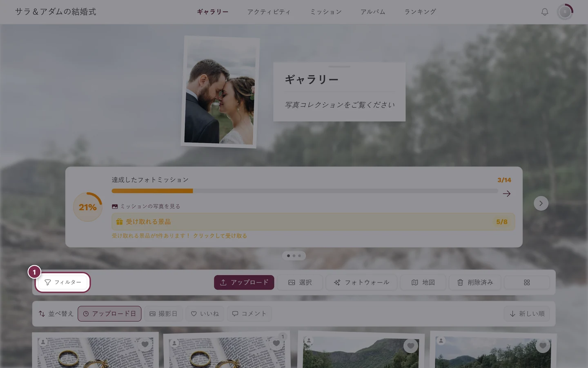Click サラ＆アダムの結婚式 site title
Image resolution: width=588 pixels, height=368 pixels.
click(56, 12)
